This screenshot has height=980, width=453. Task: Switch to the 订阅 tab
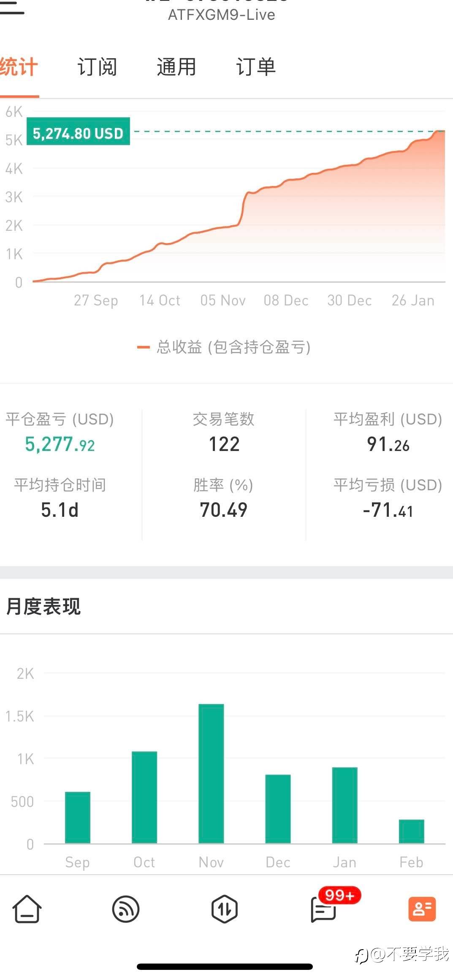97,67
